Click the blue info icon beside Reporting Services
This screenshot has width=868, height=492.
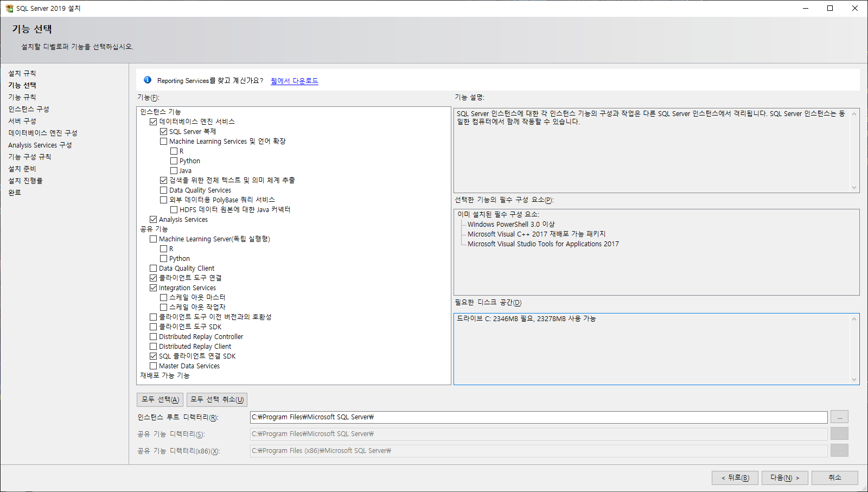148,80
